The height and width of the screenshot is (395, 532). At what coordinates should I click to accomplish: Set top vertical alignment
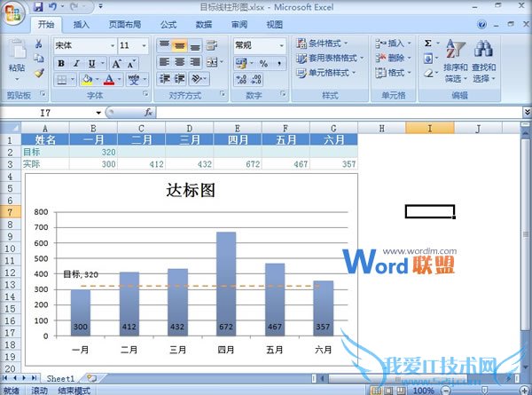(x=165, y=45)
